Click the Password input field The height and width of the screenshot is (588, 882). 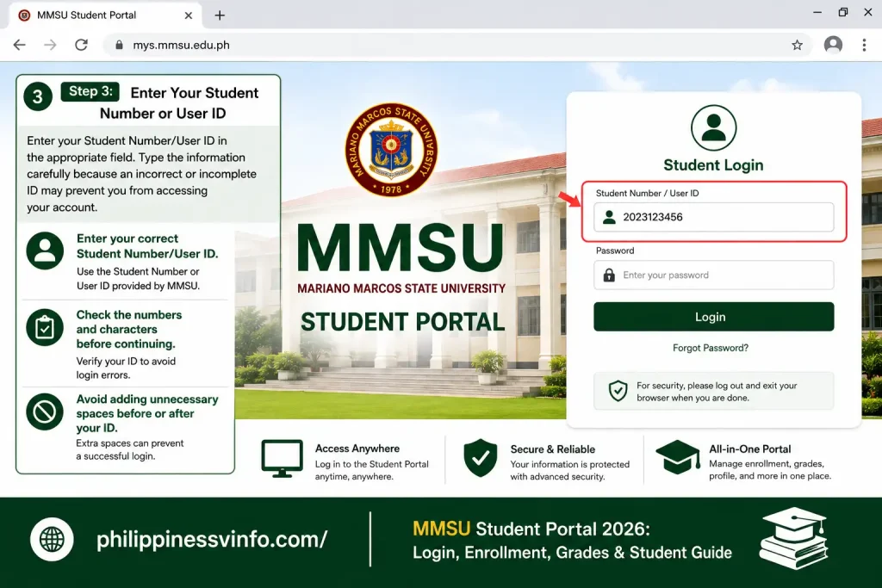coord(713,275)
